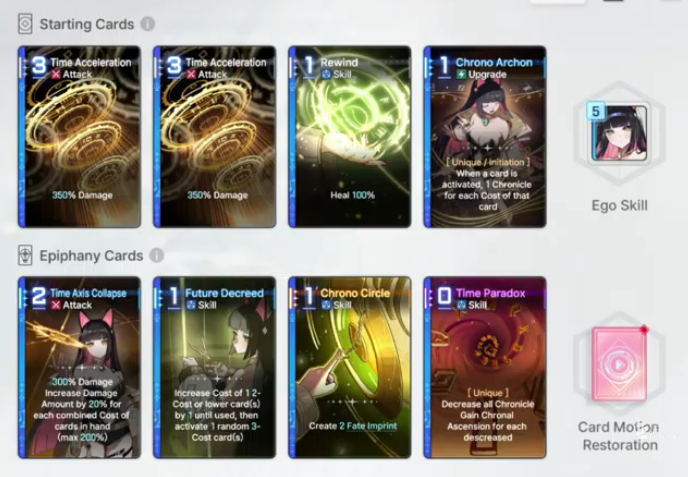
Task: Click the info icon next to Starting Cards
Action: tap(147, 24)
